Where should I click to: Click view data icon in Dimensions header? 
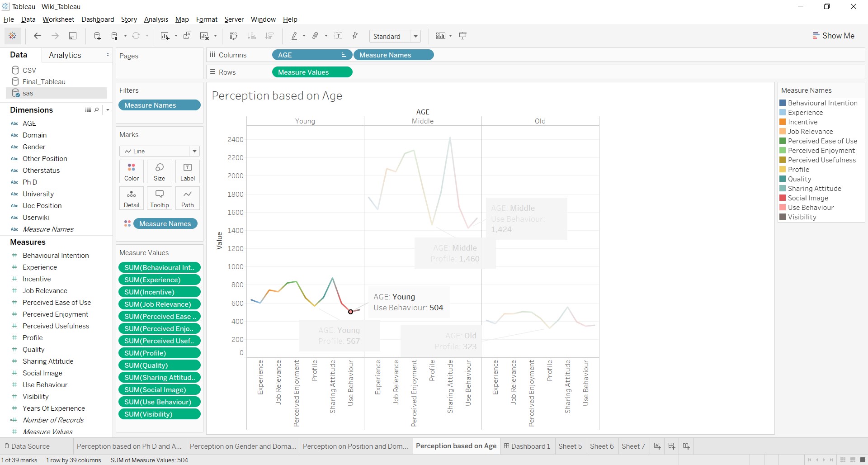[x=88, y=110]
